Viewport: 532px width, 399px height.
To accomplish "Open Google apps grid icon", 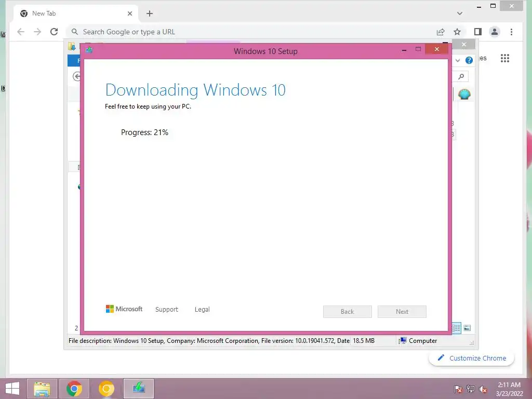I will (x=505, y=58).
